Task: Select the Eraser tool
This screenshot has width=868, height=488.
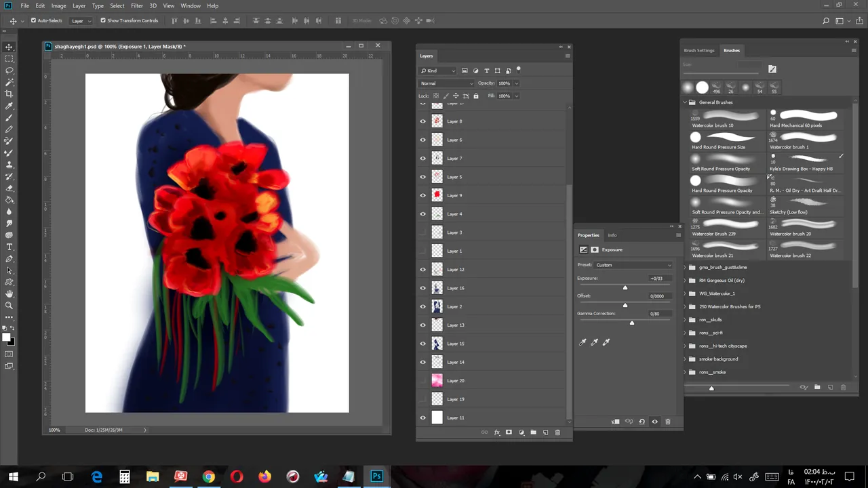Action: (9, 188)
